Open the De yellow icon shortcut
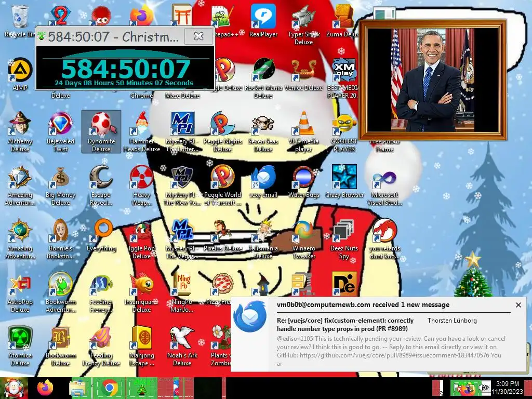Screen dimensions: 532x399 point(344,284)
